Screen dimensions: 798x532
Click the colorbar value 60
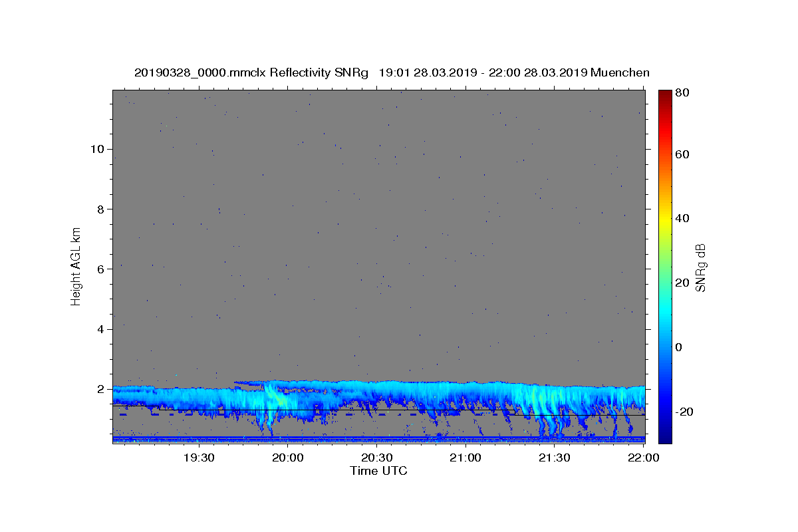(684, 154)
